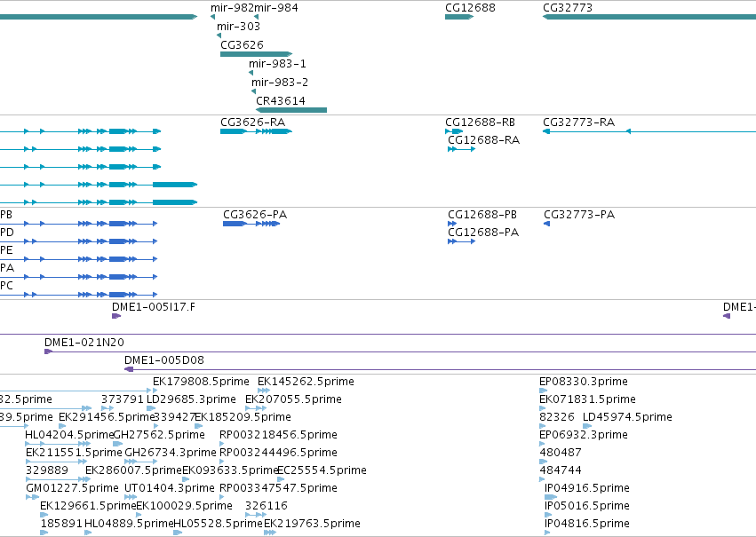Select the mir-983-1 label

[277, 64]
